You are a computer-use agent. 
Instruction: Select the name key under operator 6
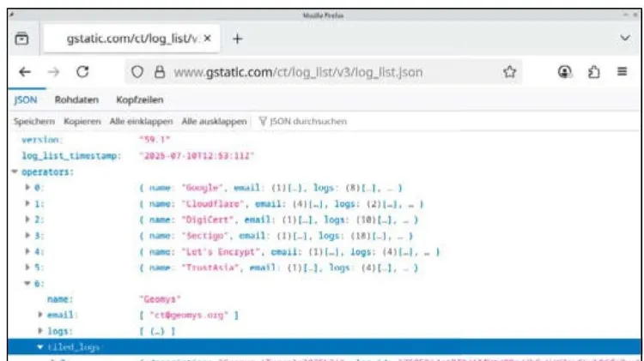click(x=60, y=299)
